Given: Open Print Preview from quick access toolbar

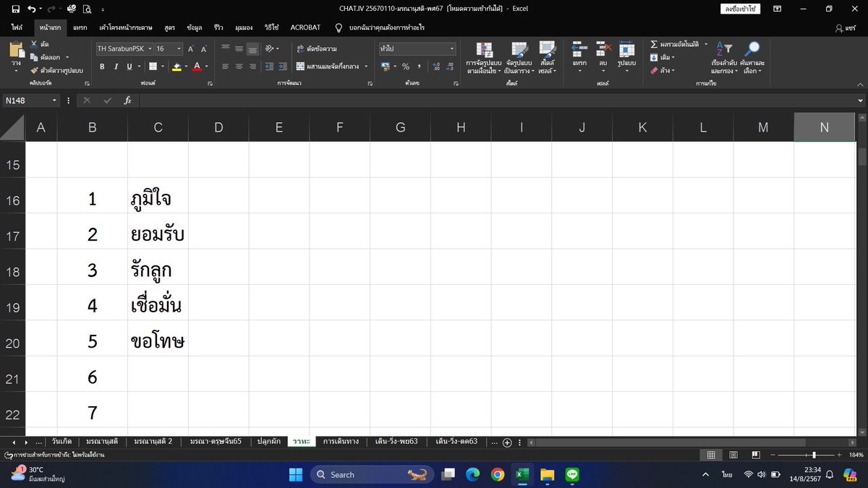Looking at the screenshot, I should (x=87, y=9).
